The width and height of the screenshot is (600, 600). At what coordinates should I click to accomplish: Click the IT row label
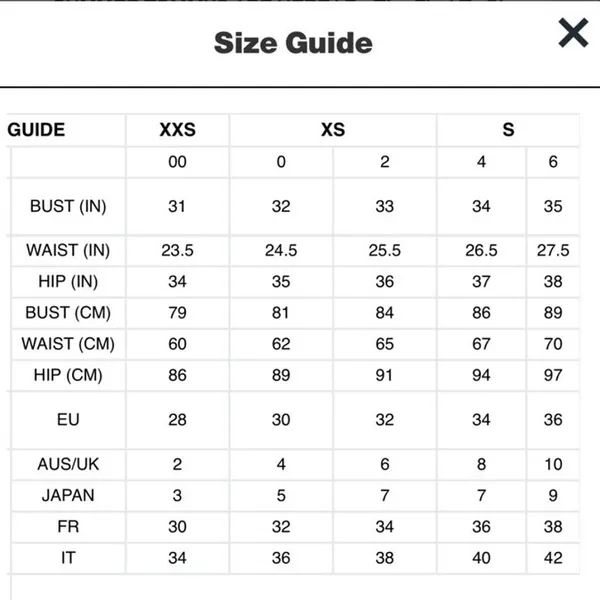(68, 558)
